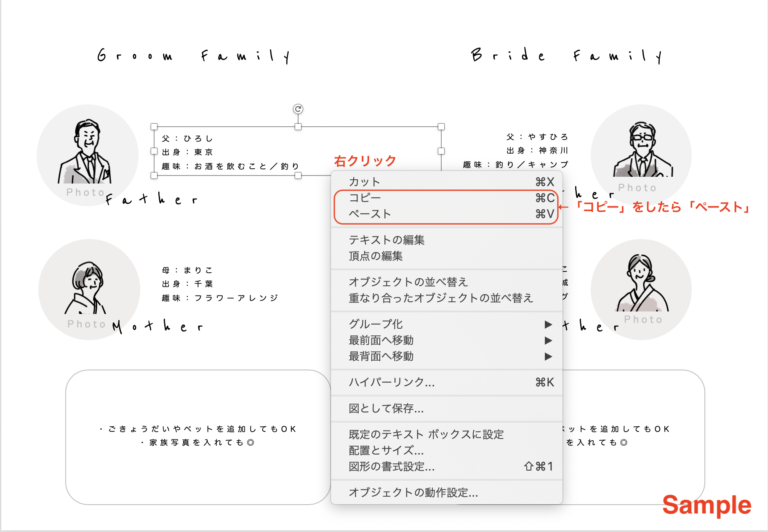768x532 pixels.
Task: Choose コピー in the context menu
Action: [x=365, y=198]
